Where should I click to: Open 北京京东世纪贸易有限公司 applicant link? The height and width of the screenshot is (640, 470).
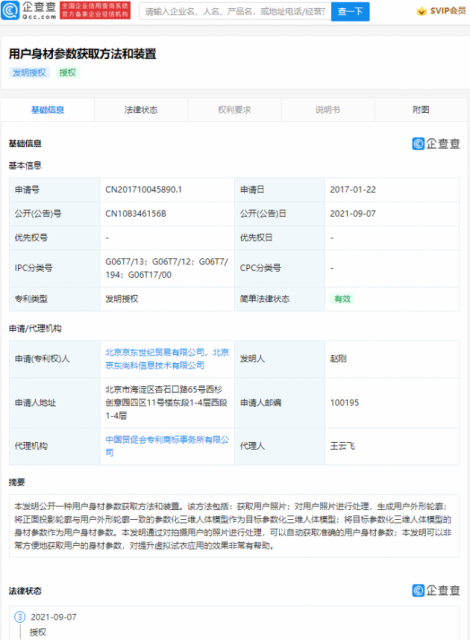point(155,352)
